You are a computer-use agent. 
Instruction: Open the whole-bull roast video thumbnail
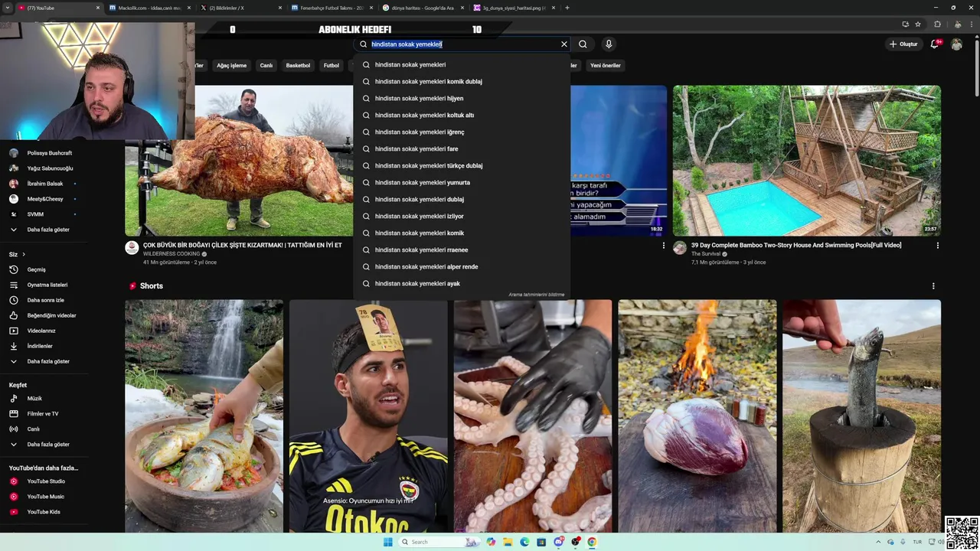(x=239, y=161)
